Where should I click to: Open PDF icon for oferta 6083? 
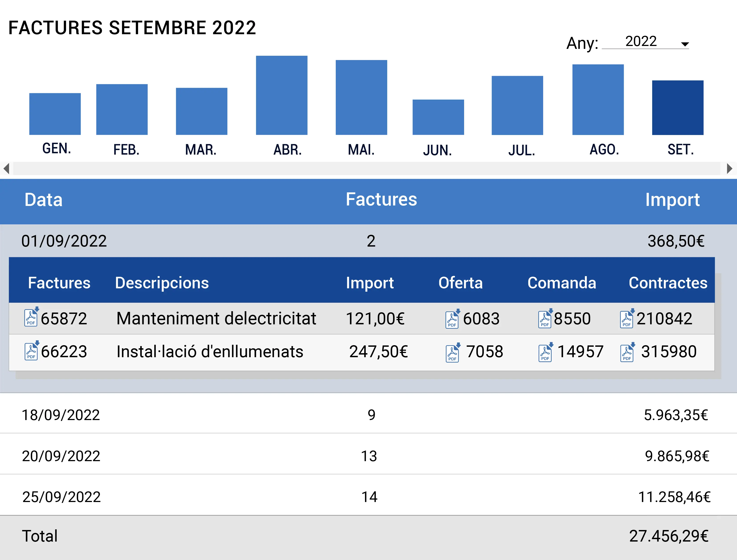pyautogui.click(x=453, y=319)
